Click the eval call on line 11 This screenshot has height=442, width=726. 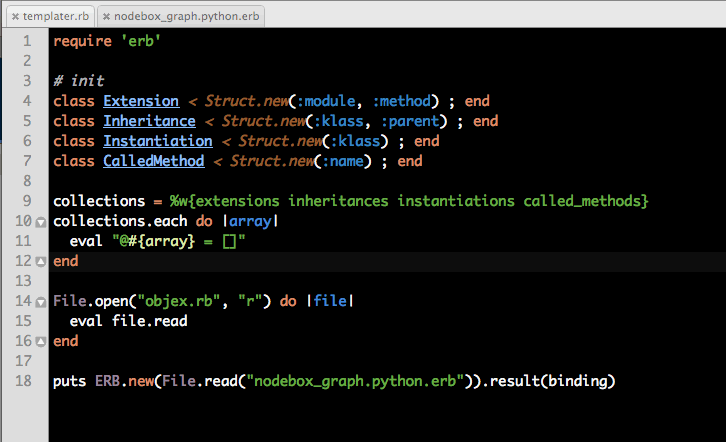click(x=86, y=241)
